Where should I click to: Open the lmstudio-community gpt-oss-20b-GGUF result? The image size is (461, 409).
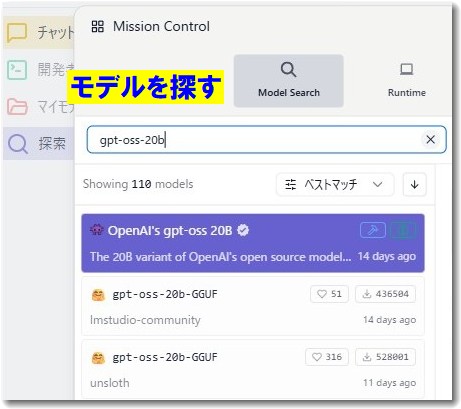[x=253, y=306]
